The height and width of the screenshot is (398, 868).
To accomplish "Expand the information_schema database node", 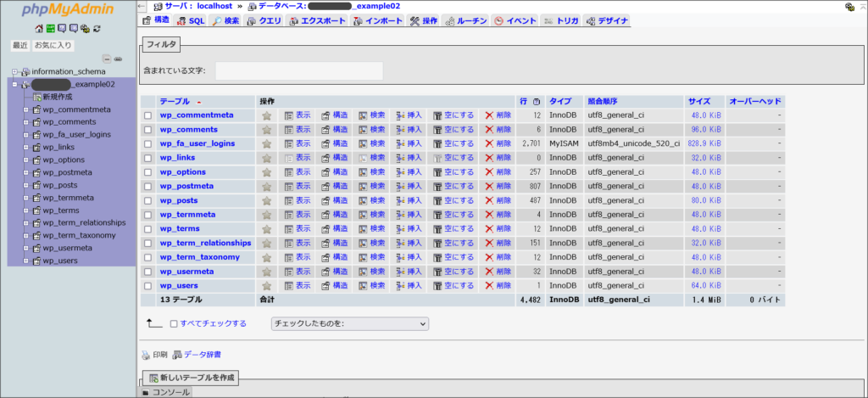I will (x=14, y=71).
